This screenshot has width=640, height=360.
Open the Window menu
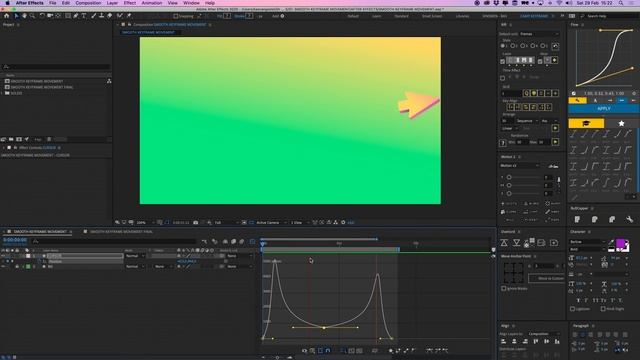point(191,3)
